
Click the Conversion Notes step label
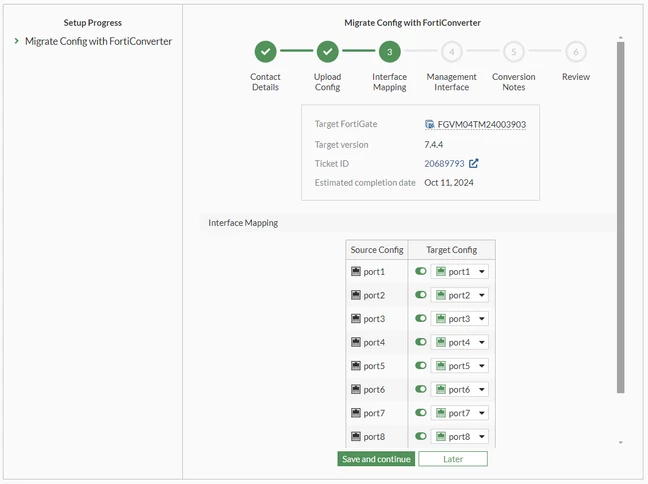pyautogui.click(x=514, y=82)
